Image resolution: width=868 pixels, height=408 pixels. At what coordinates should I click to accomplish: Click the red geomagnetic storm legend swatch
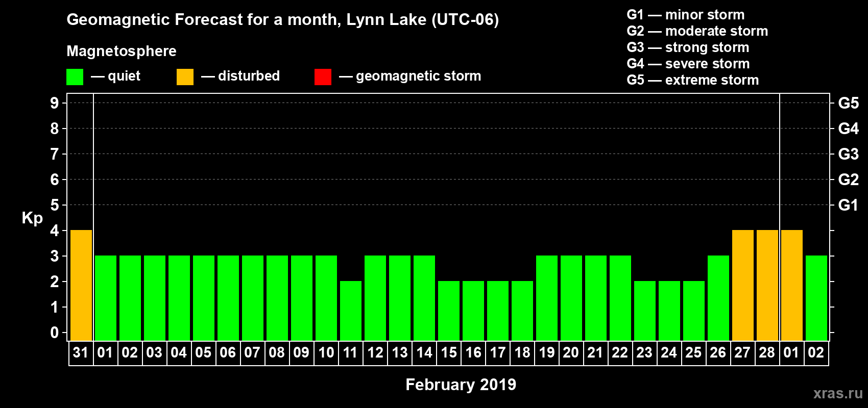(323, 77)
